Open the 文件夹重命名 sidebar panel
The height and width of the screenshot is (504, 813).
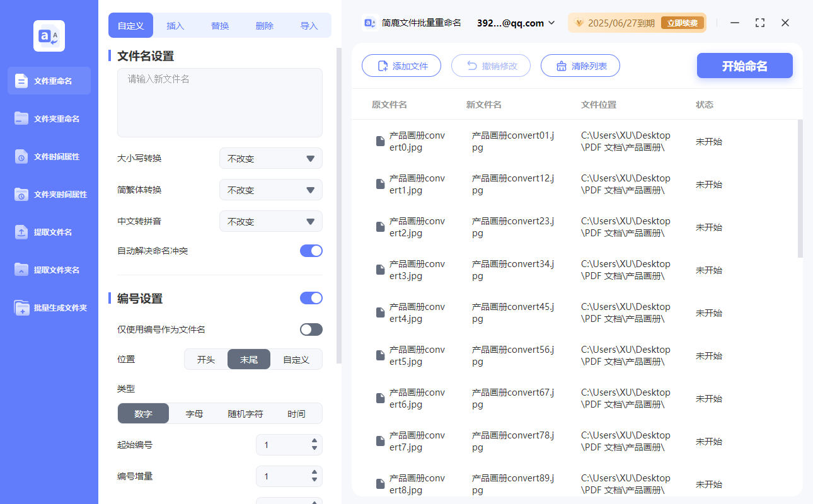click(x=49, y=118)
